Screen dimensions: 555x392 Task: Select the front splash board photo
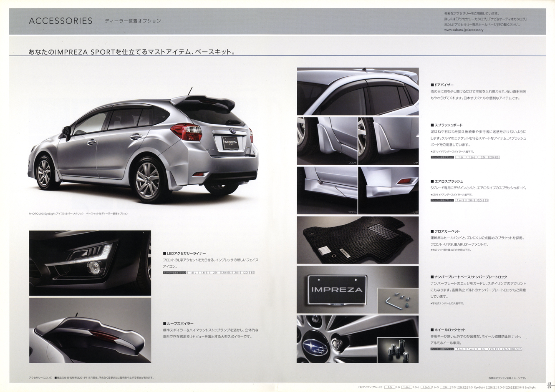(x=327, y=141)
